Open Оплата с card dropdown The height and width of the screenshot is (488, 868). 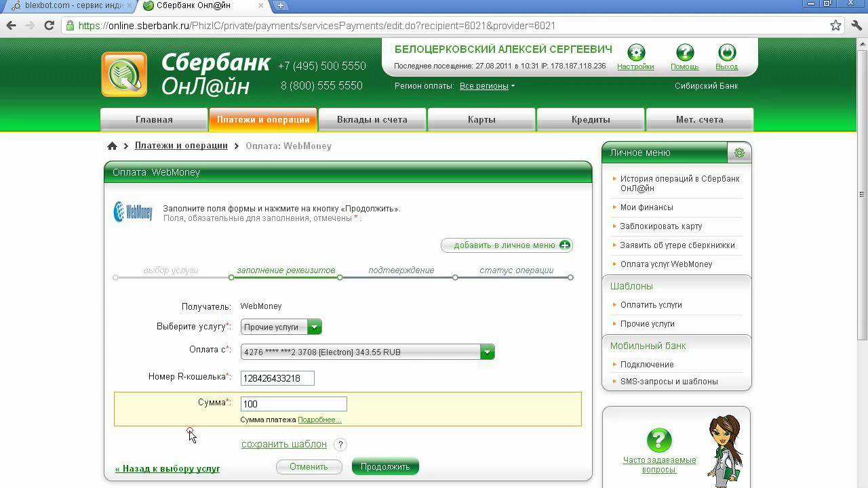368,352
